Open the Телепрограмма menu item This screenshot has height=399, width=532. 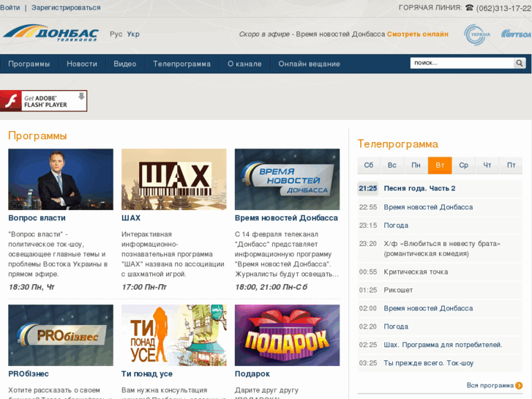coord(181,64)
